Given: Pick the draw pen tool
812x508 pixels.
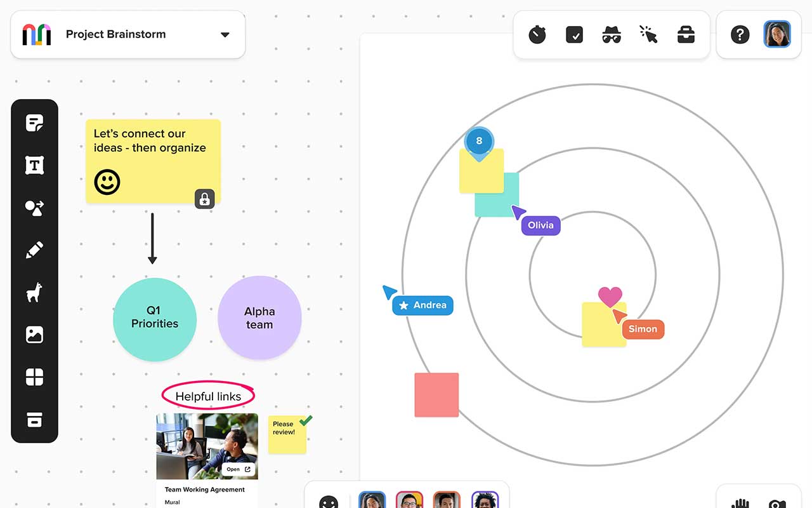Looking at the screenshot, I should [x=34, y=250].
